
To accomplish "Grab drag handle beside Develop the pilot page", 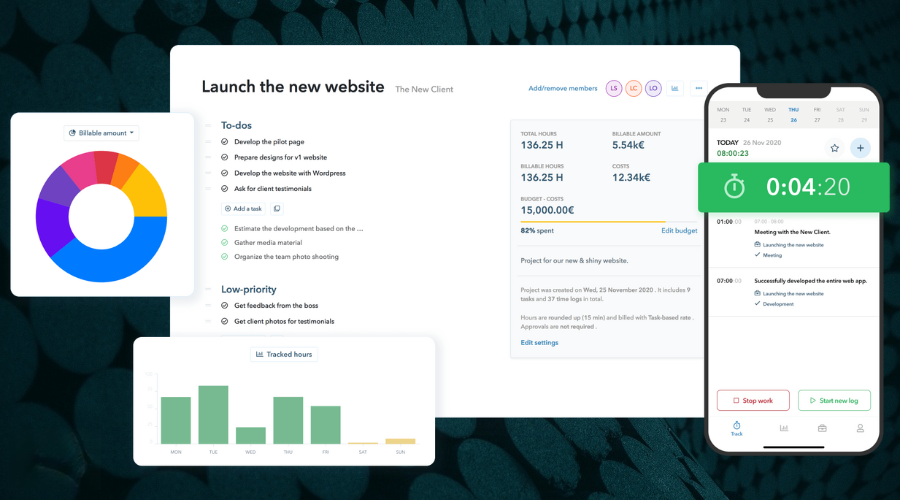I will [x=208, y=142].
